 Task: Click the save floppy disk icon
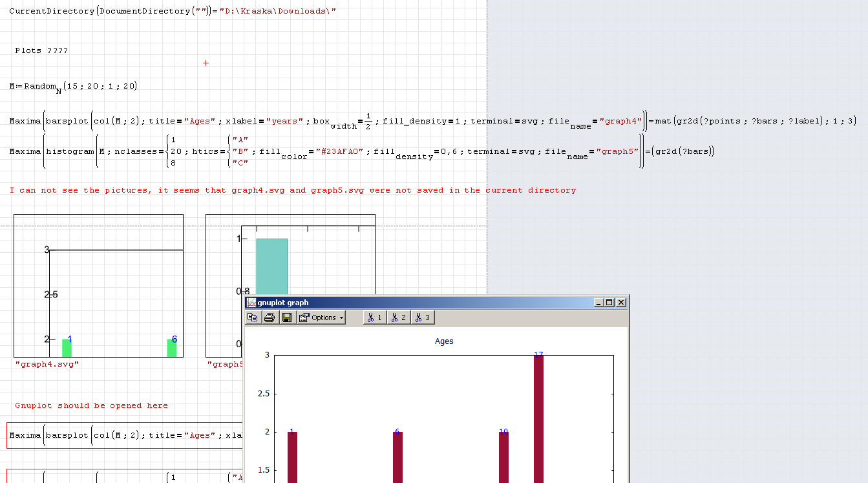tap(287, 317)
